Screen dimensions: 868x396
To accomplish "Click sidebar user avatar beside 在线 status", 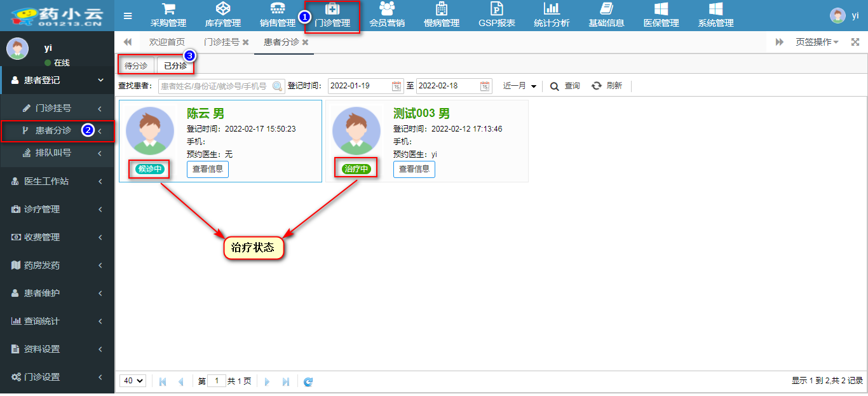I will 17,49.
